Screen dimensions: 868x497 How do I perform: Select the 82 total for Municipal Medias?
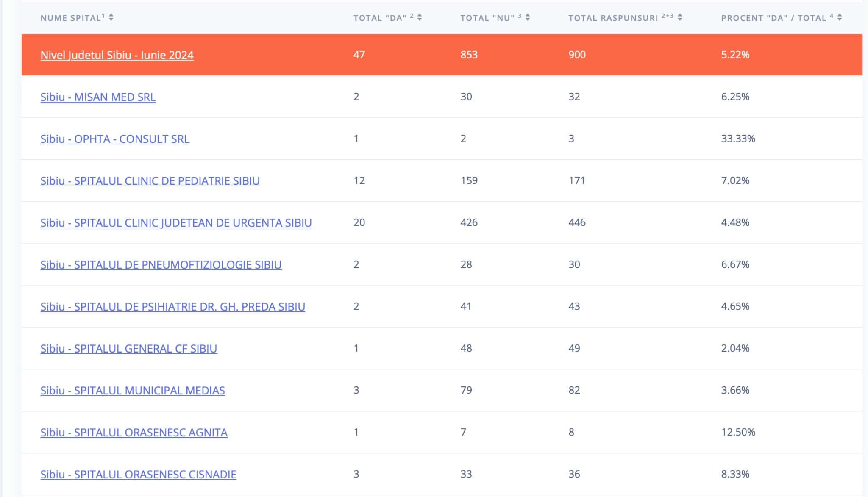click(574, 390)
